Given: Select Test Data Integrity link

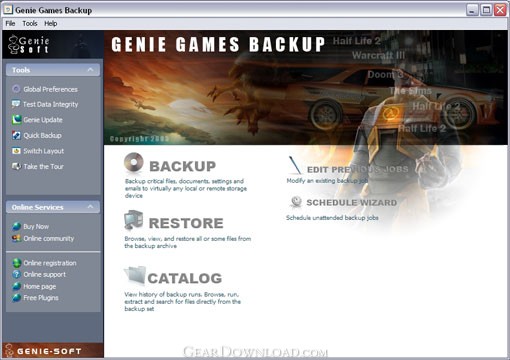Looking at the screenshot, I should pyautogui.click(x=50, y=104).
